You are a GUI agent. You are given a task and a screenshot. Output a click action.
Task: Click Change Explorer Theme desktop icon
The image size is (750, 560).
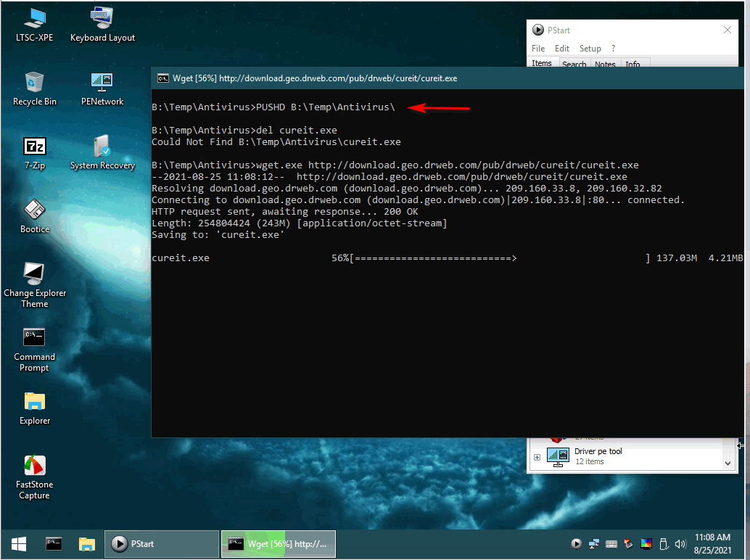tap(34, 286)
